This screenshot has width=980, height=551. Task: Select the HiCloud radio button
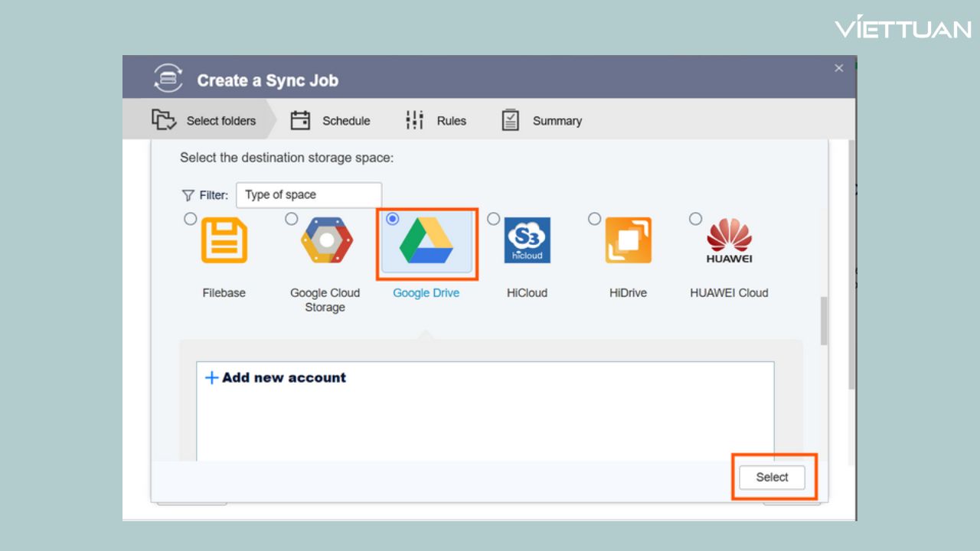coord(494,219)
